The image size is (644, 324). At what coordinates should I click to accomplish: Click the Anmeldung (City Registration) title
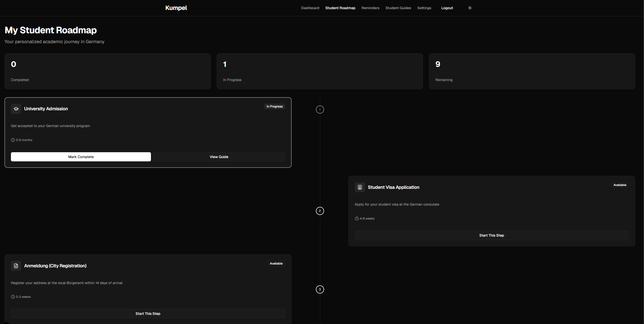(55, 266)
